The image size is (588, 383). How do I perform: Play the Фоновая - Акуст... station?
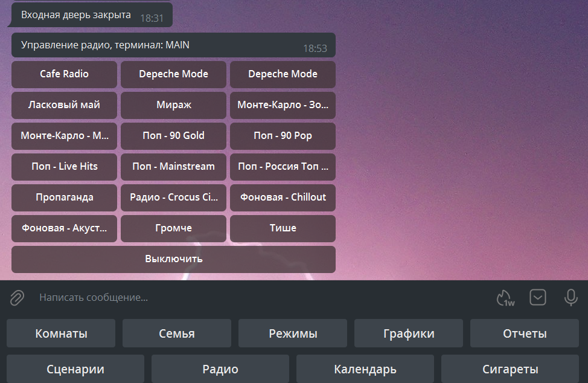pyautogui.click(x=64, y=228)
